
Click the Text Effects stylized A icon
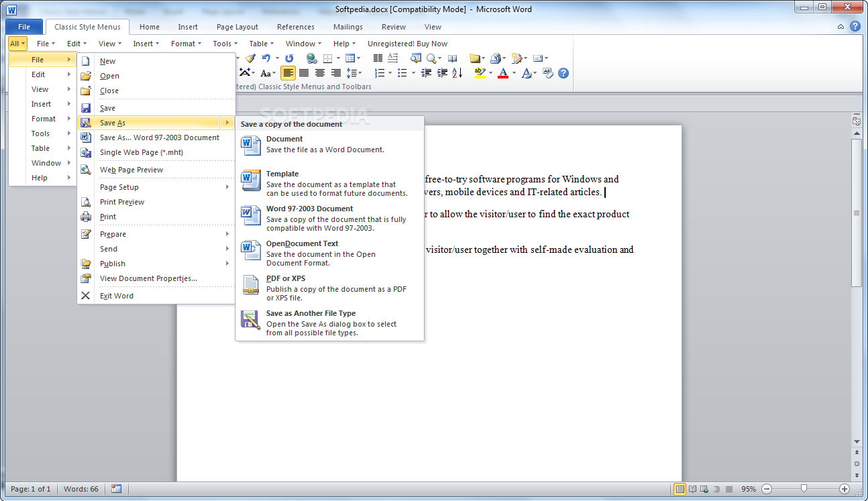(527, 73)
